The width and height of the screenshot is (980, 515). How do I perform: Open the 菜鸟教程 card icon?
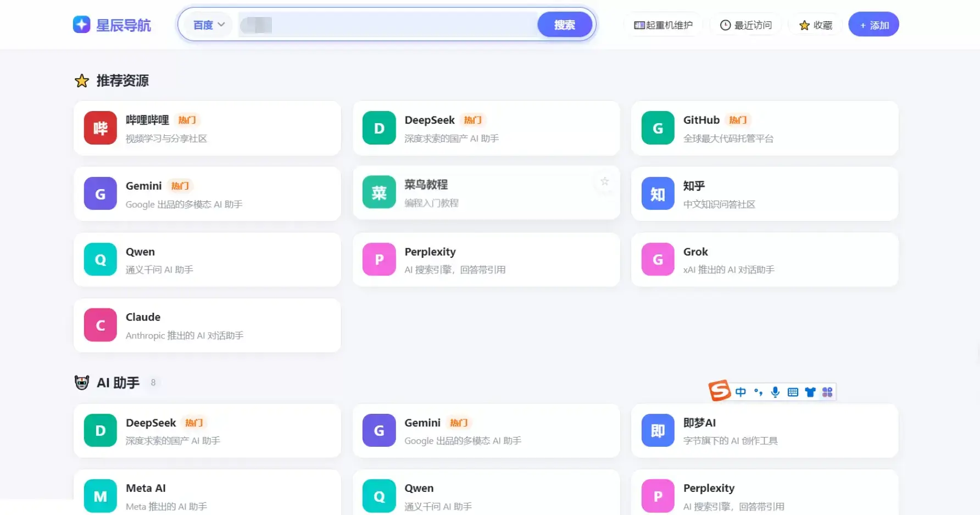pos(379,192)
